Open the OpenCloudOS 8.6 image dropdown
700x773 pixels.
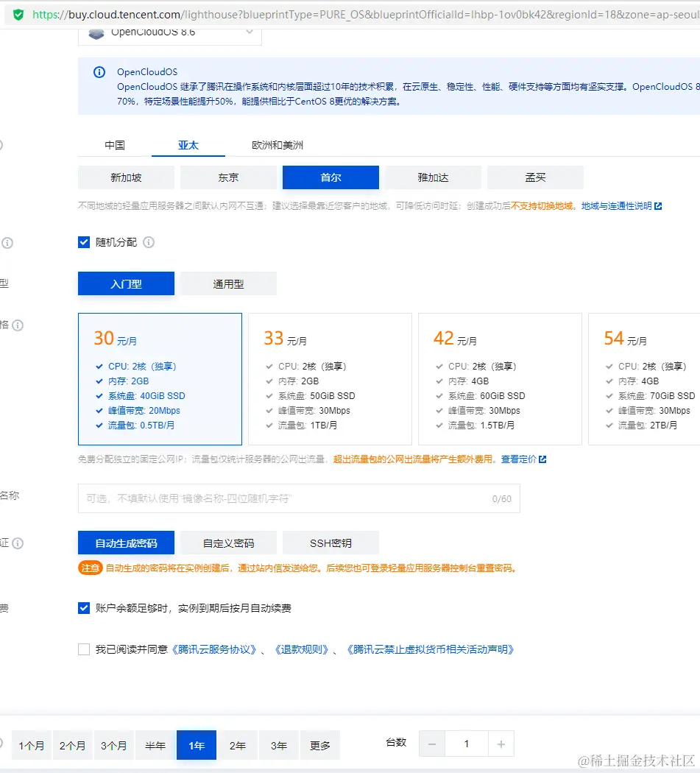tap(169, 34)
